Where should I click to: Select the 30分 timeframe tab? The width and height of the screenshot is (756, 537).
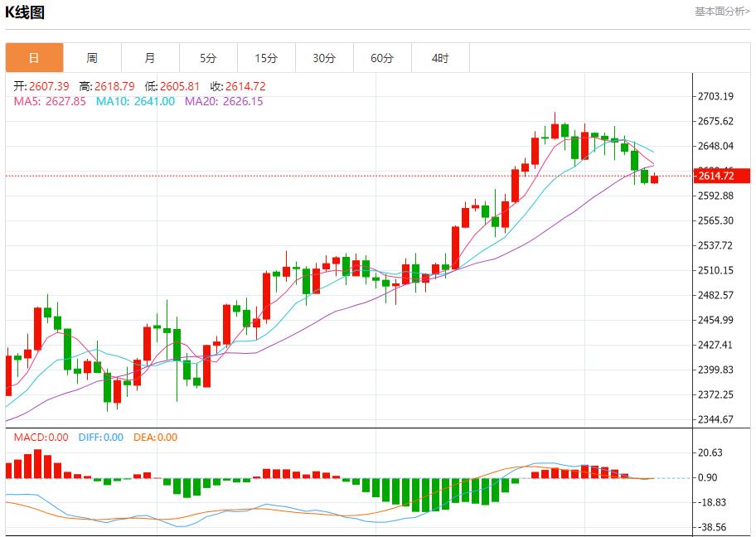(x=324, y=58)
